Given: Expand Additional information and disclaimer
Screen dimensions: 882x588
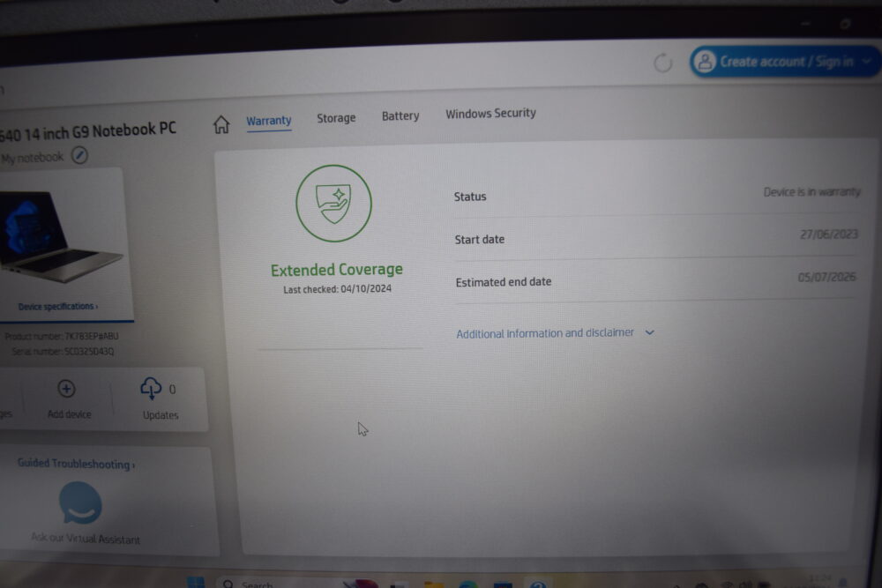Looking at the screenshot, I should click(x=555, y=332).
